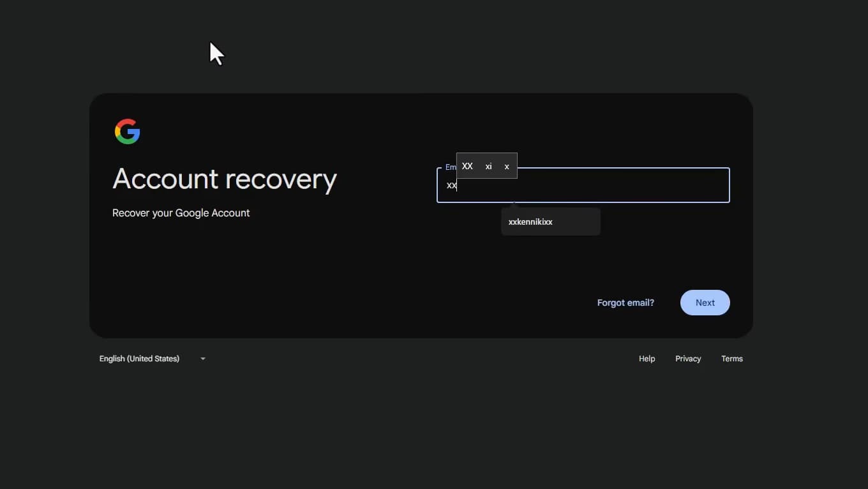
Task: Open the Privacy link
Action: tap(688, 359)
